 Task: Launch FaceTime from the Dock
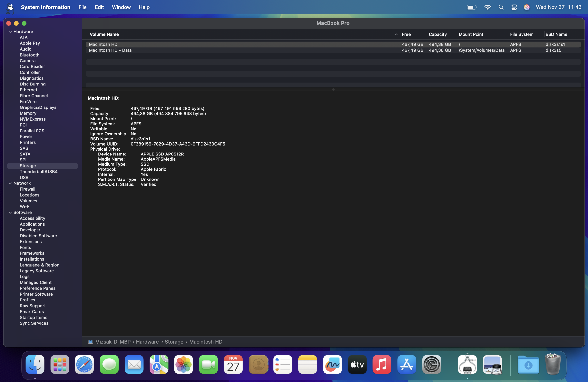pyautogui.click(x=209, y=364)
